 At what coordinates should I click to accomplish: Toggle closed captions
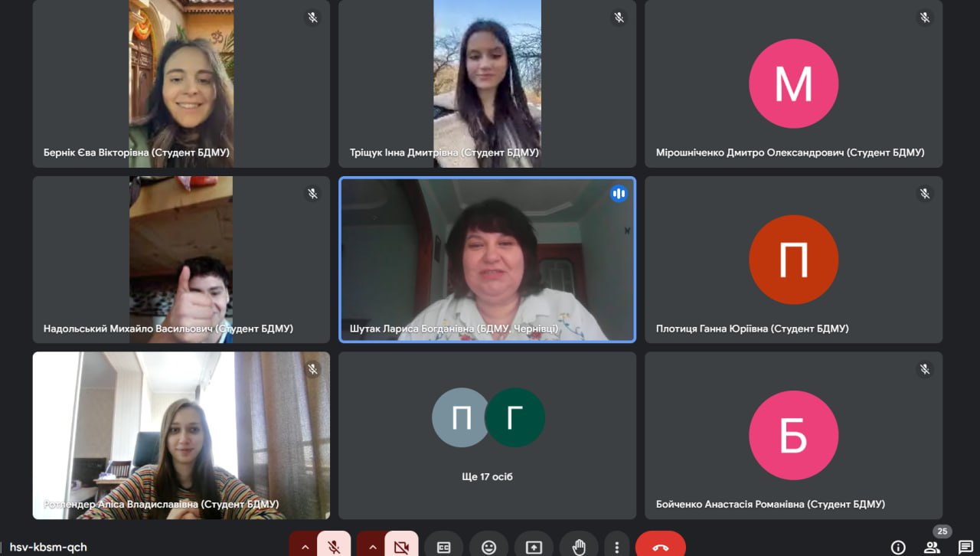pos(443,547)
